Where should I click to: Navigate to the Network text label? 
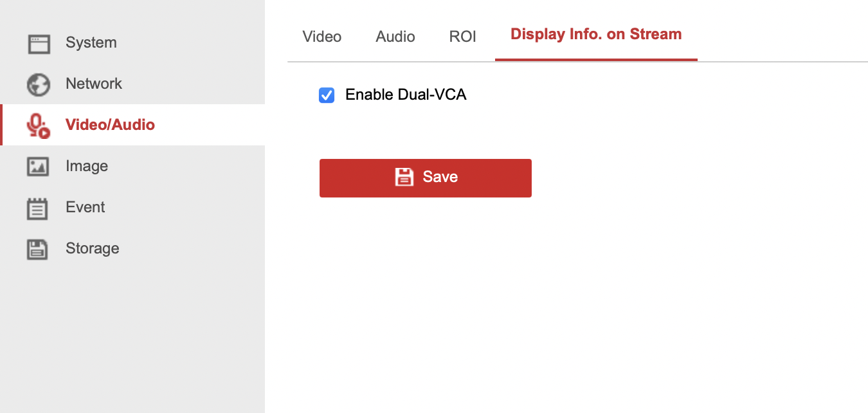94,84
